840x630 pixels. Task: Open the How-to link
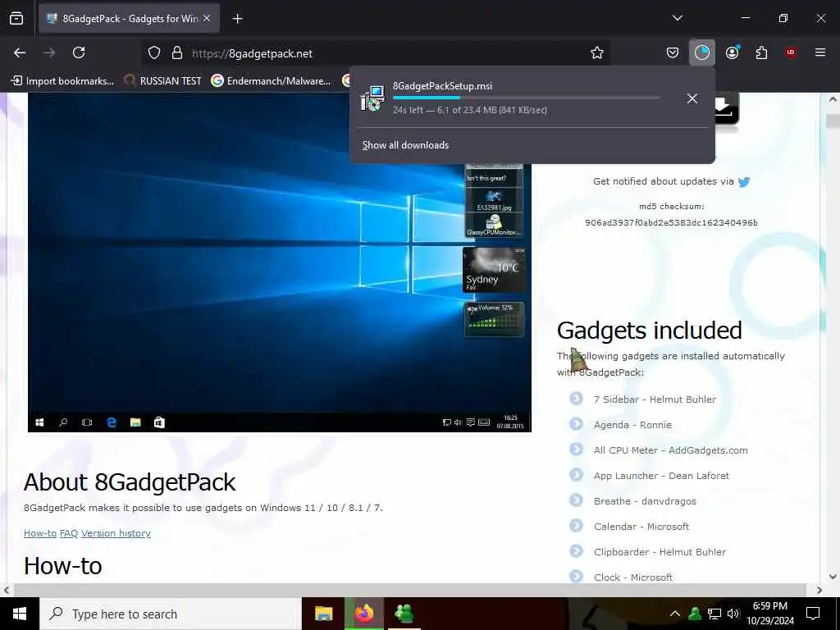click(40, 533)
